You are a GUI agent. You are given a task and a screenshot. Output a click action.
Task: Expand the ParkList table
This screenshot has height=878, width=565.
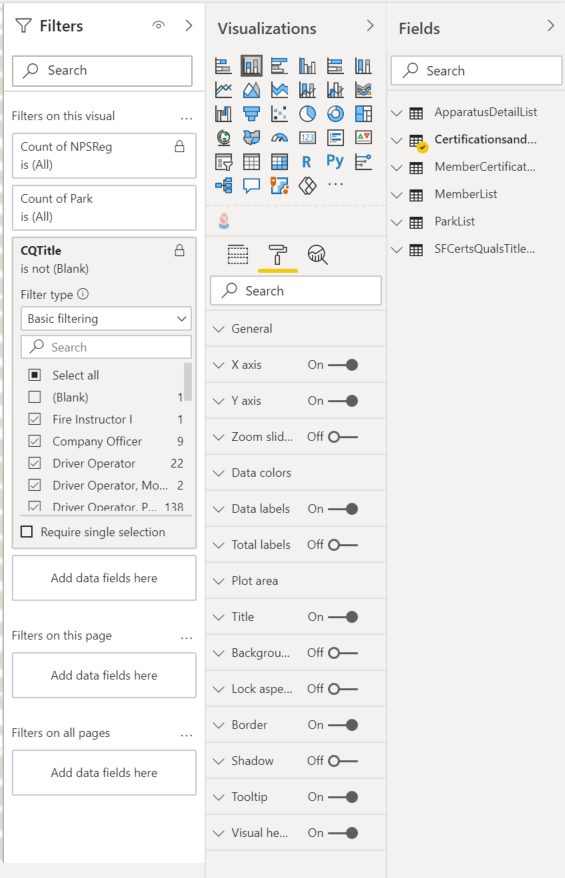(396, 222)
